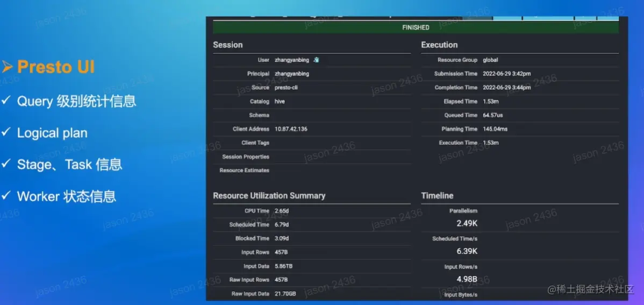
Task: Click the Input Rows value 457B
Action: 281,252
